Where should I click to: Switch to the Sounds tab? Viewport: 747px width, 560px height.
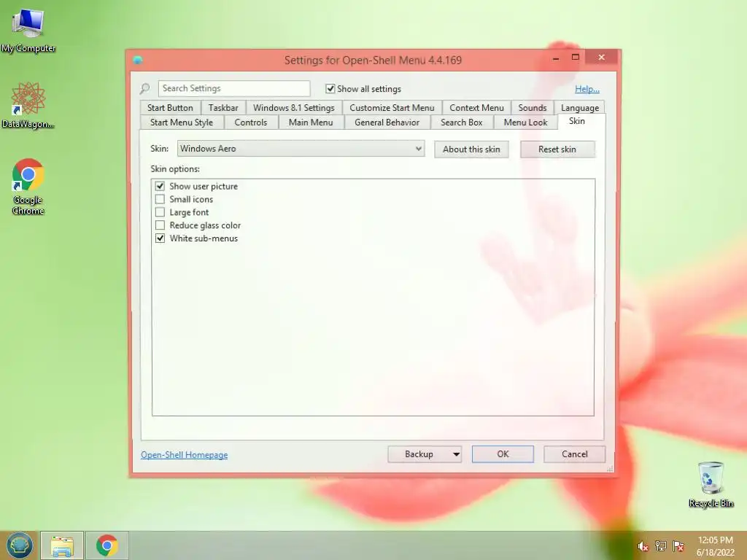point(532,108)
